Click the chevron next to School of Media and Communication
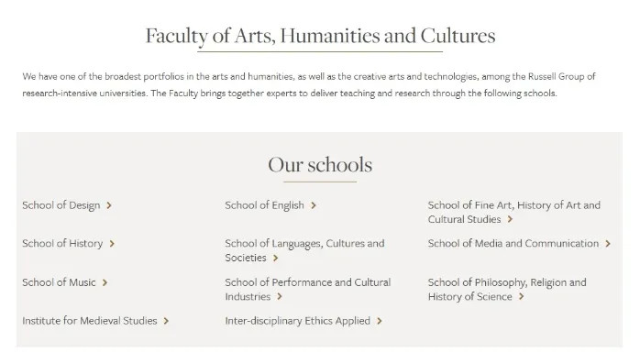The image size is (640, 364). [608, 244]
